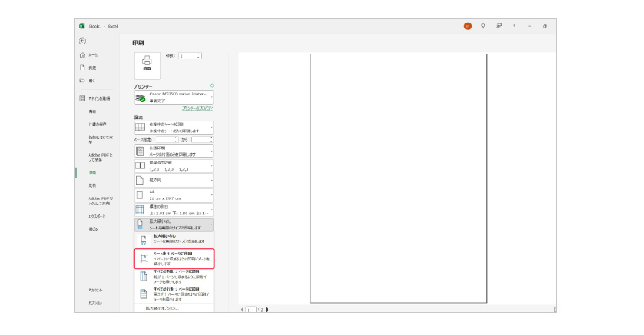Choose すべての行を1ページに印刷 option
644x335 pixels.
click(174, 294)
